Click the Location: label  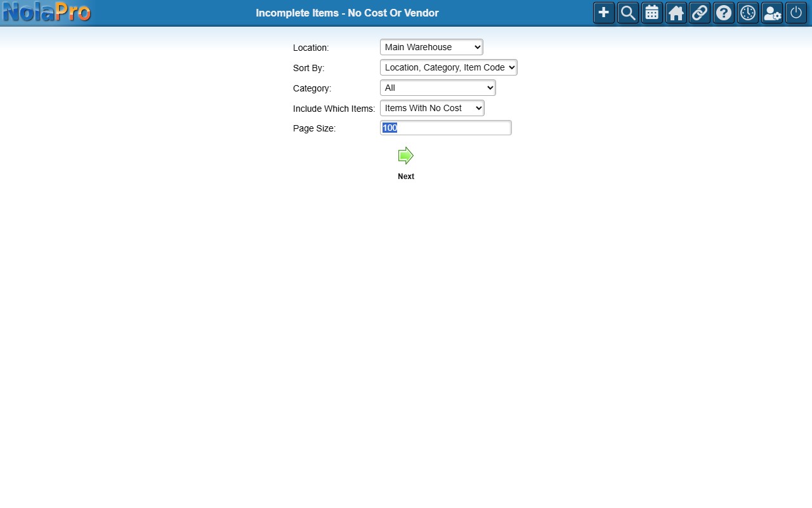311,48
